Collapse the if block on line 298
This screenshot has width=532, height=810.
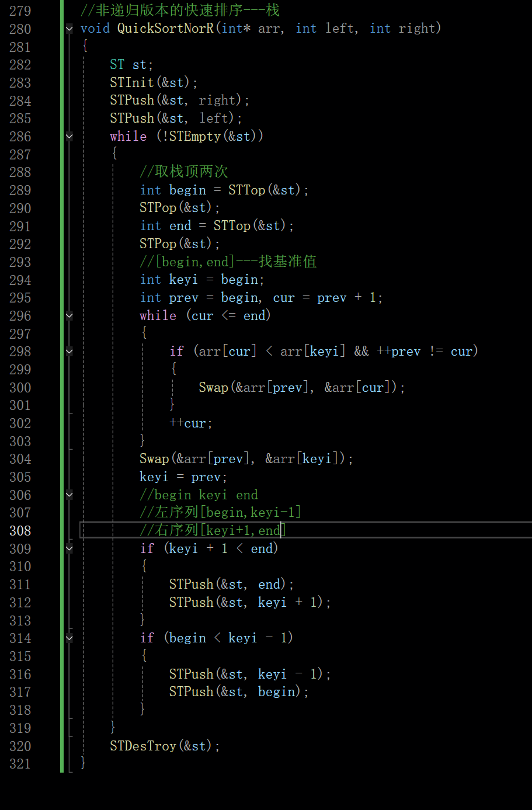[x=69, y=352]
